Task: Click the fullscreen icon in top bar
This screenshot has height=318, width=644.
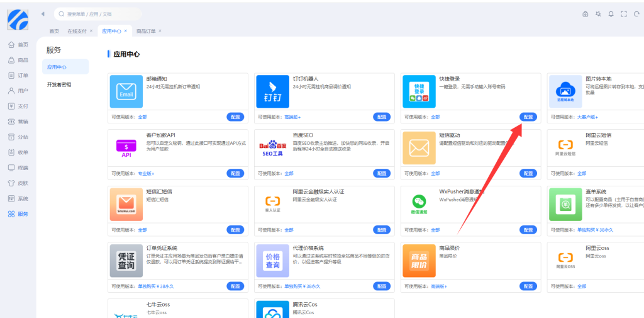Action: pyautogui.click(x=623, y=14)
